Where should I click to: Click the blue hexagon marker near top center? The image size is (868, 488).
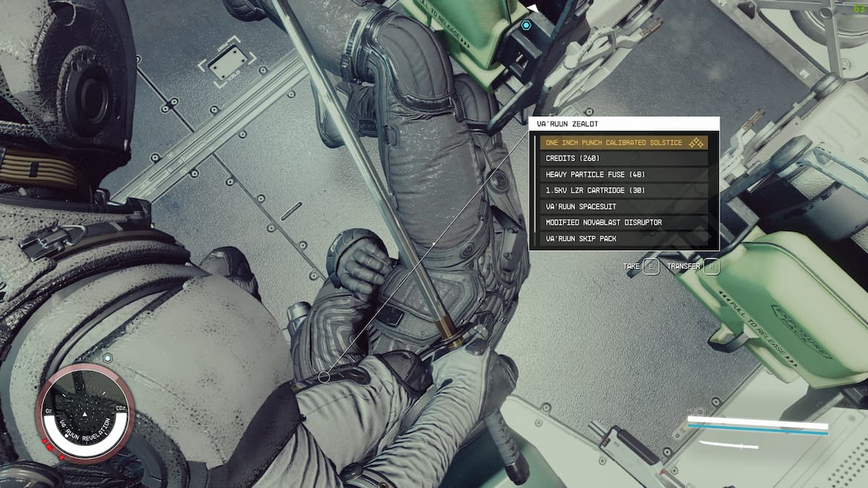(526, 25)
